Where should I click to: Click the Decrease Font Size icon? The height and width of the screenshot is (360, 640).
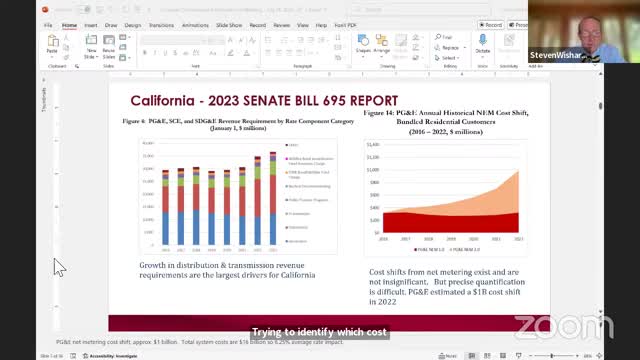[x=241, y=40]
